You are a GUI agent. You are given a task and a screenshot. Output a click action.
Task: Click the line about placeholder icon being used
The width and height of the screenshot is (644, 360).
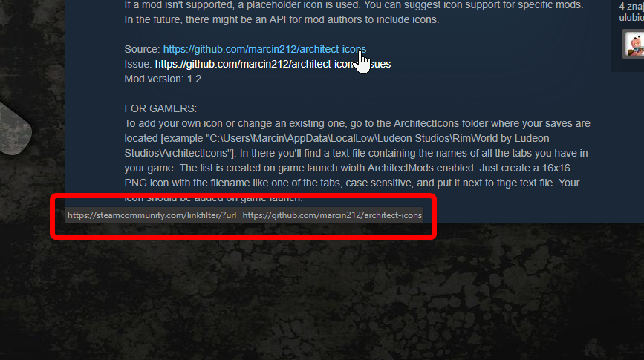point(354,5)
